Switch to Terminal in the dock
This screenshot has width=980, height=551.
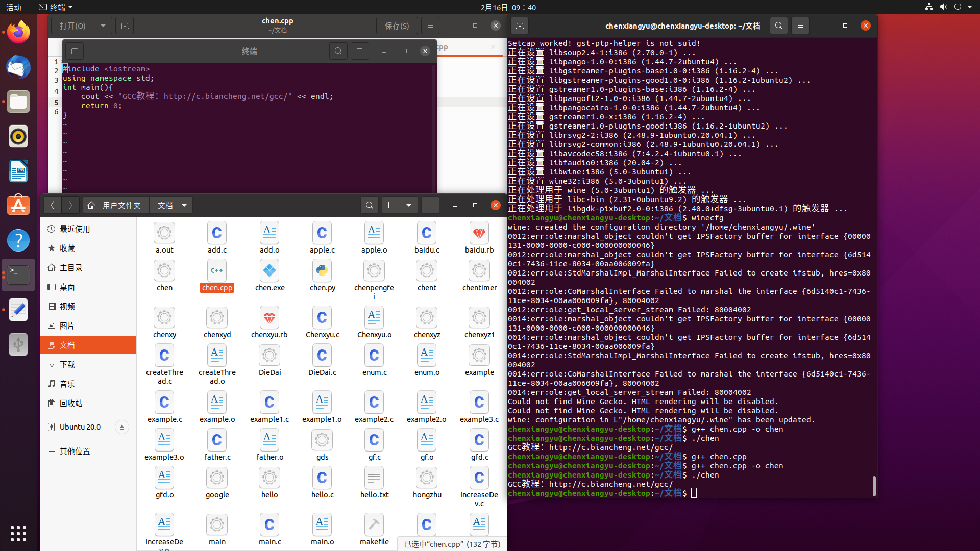pyautogui.click(x=18, y=275)
